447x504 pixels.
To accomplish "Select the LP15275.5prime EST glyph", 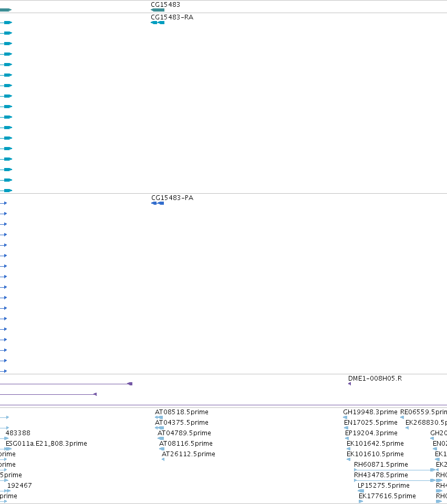I will click(x=361, y=491).
